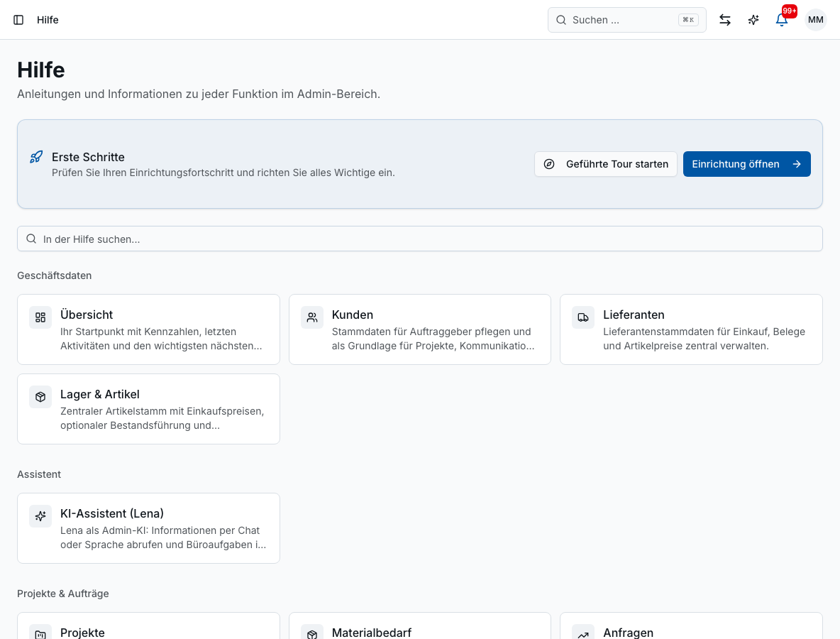
Task: Open the Kunden help card
Action: [x=420, y=329]
